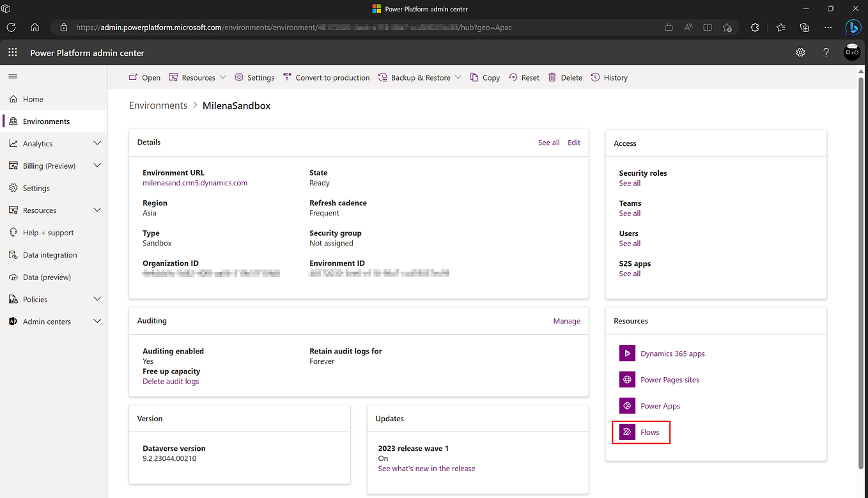
Task: Click the Dynamics 365 apps icon
Action: tap(627, 354)
